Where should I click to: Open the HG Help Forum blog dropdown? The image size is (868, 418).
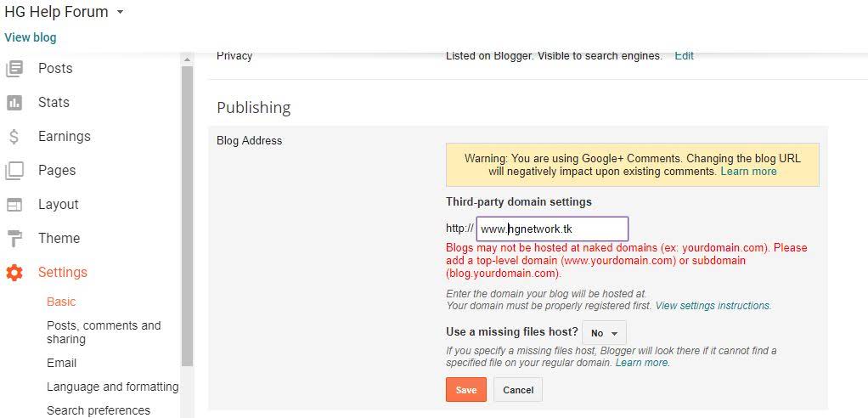(120, 12)
